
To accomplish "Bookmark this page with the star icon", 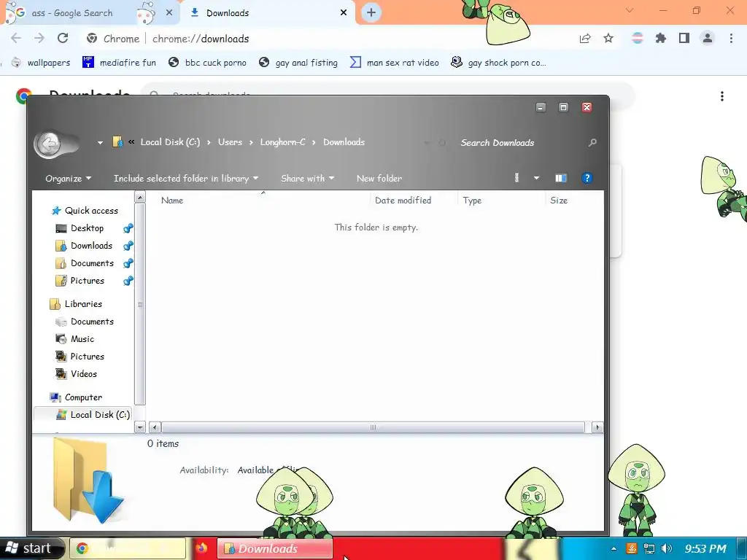I will click(608, 39).
